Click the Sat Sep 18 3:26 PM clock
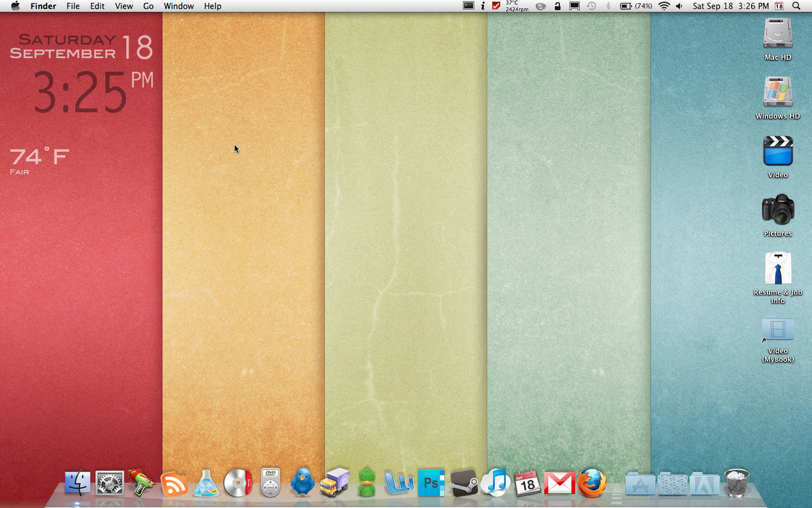The width and height of the screenshot is (812, 508). 731,6
